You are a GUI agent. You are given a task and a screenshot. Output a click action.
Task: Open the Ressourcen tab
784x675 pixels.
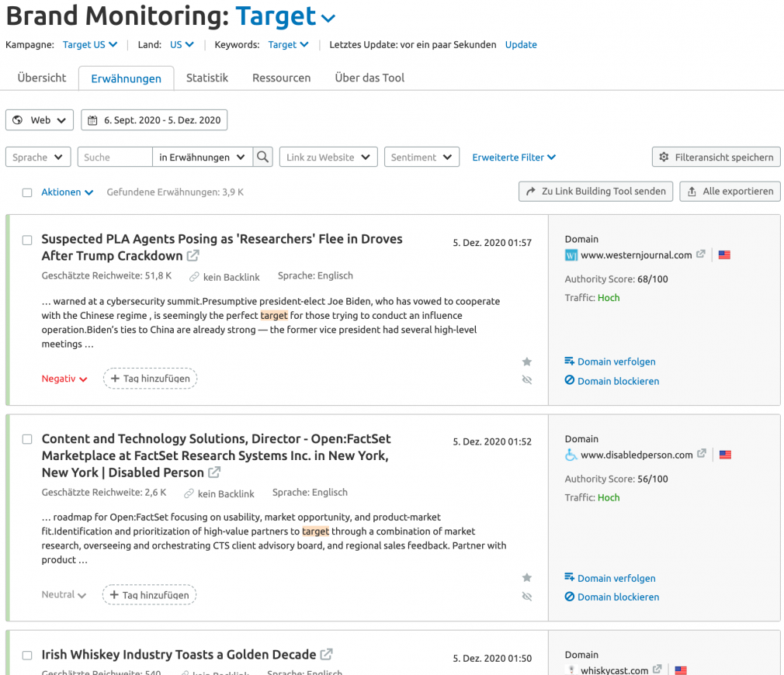point(282,78)
